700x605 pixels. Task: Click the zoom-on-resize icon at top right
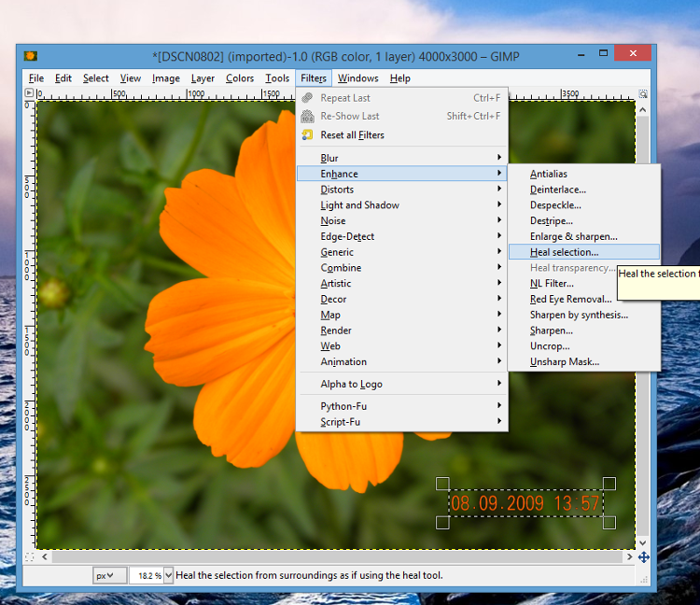coord(643,93)
